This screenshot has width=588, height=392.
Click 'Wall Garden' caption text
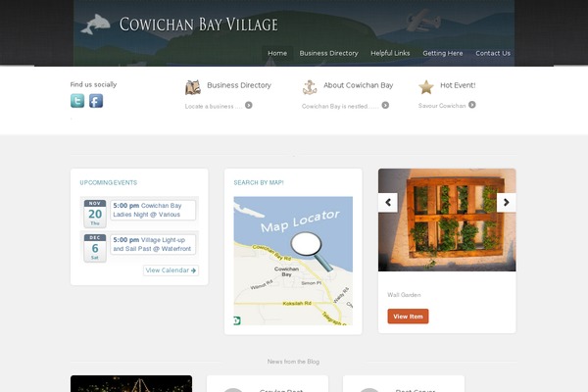404,295
